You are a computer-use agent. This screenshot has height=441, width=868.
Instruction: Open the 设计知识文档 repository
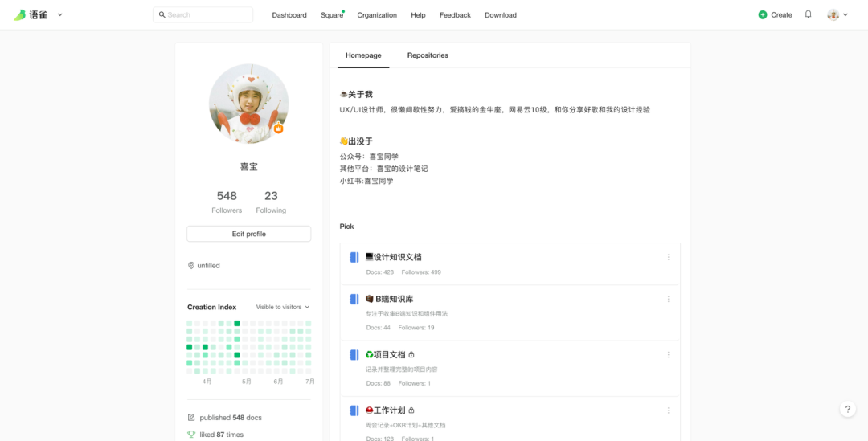click(394, 257)
